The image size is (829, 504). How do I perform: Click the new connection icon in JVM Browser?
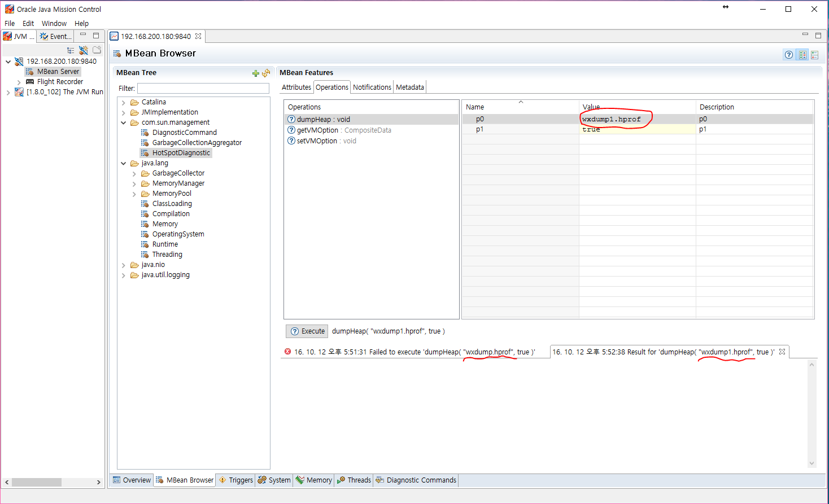coord(84,50)
